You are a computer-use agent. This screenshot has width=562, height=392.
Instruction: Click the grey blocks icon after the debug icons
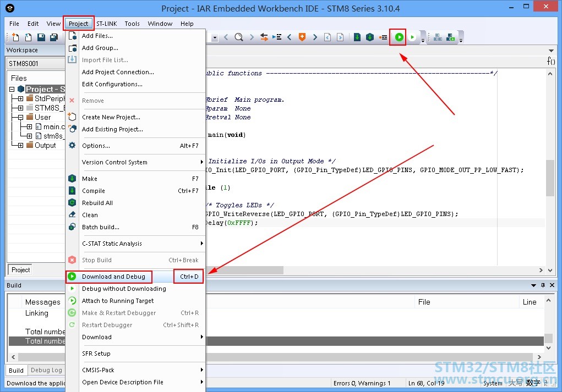tap(438, 37)
